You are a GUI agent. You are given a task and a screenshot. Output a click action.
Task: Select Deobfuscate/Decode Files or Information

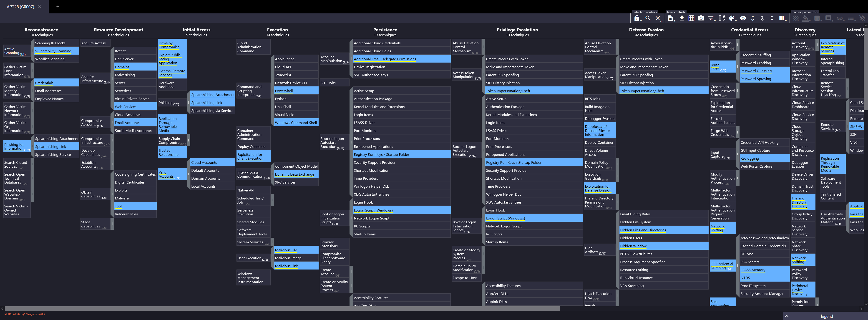point(600,131)
